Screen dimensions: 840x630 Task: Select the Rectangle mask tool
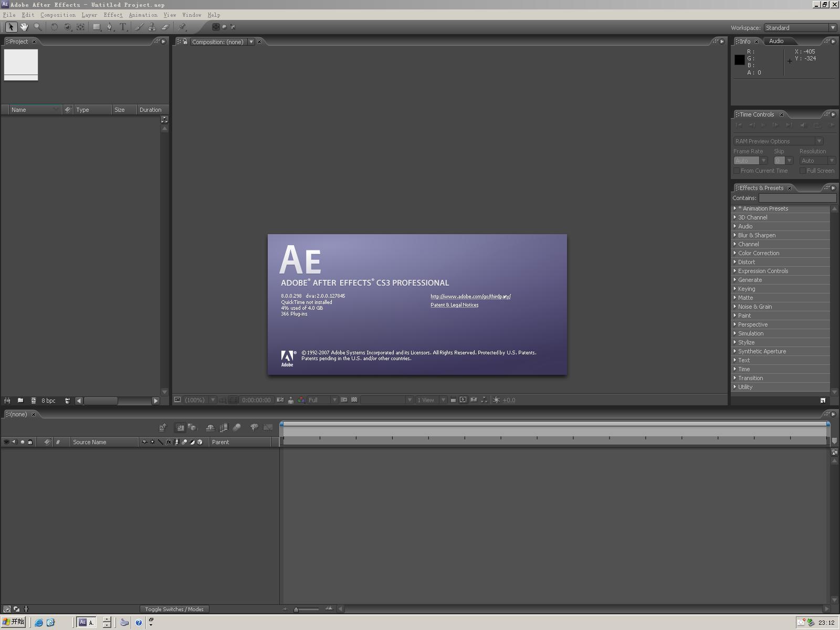(97, 27)
